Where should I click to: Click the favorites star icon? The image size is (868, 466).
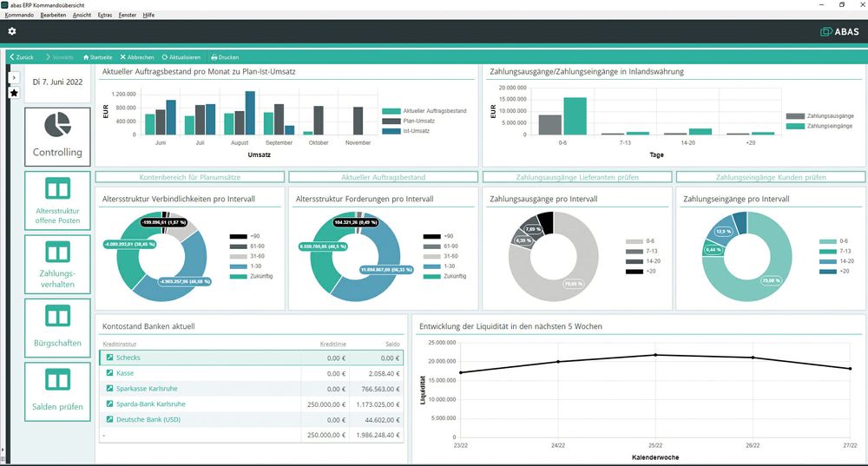[14, 93]
